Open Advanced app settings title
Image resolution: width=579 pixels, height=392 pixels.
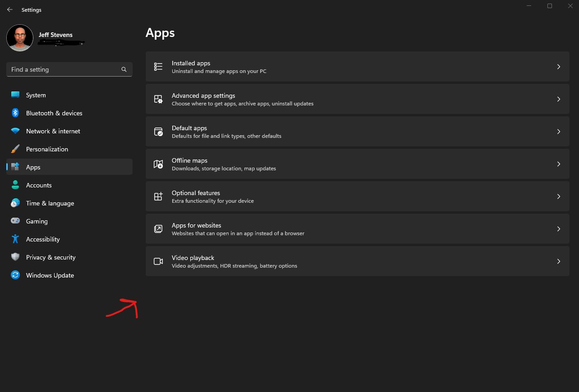click(203, 96)
